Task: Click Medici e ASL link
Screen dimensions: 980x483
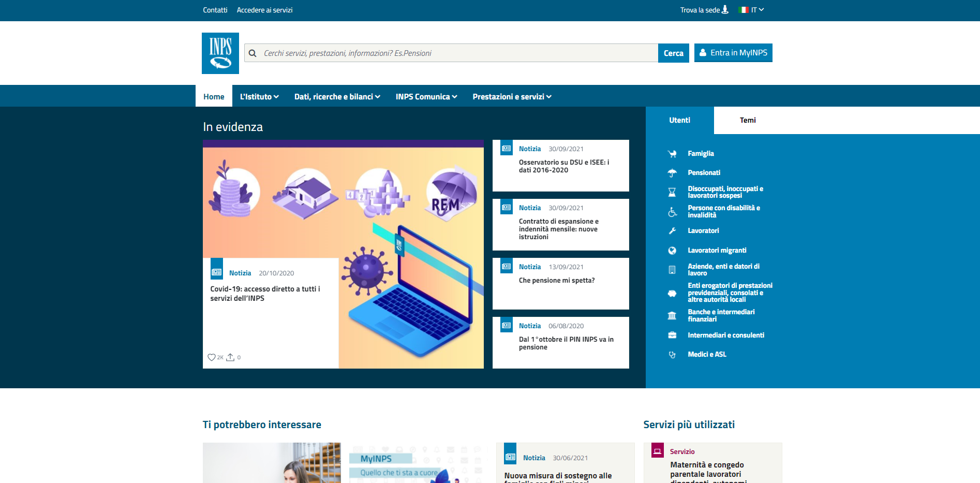Action: coord(707,355)
